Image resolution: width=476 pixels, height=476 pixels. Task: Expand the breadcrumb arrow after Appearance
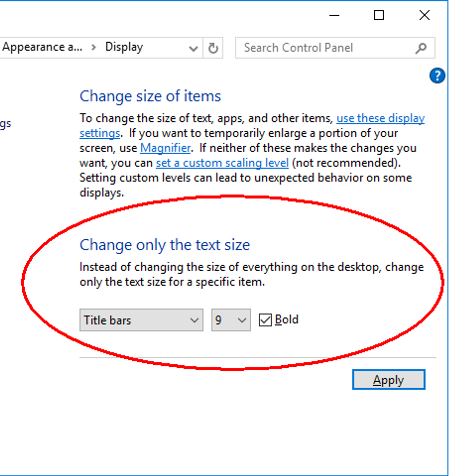(x=93, y=47)
